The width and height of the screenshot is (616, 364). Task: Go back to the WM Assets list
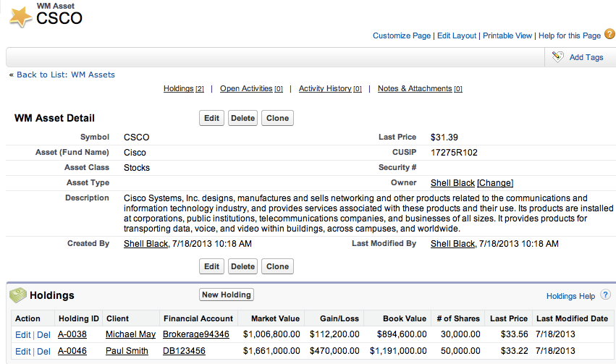[x=66, y=75]
